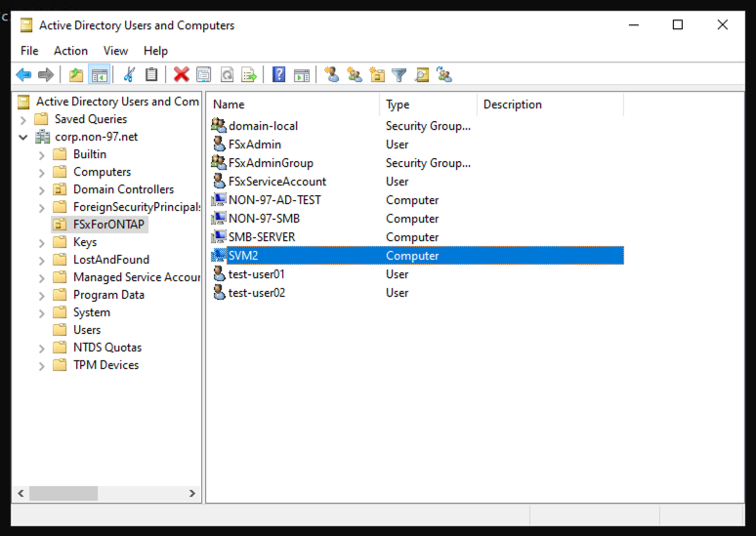The image size is (756, 536).
Task: Click the Cut scissors icon
Action: pyautogui.click(x=128, y=74)
